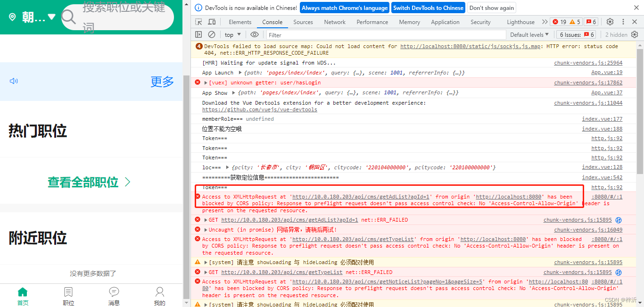This screenshot has width=644, height=307.
Task: Expand the '[vuex] unknown getter' error
Action: [x=206, y=83]
